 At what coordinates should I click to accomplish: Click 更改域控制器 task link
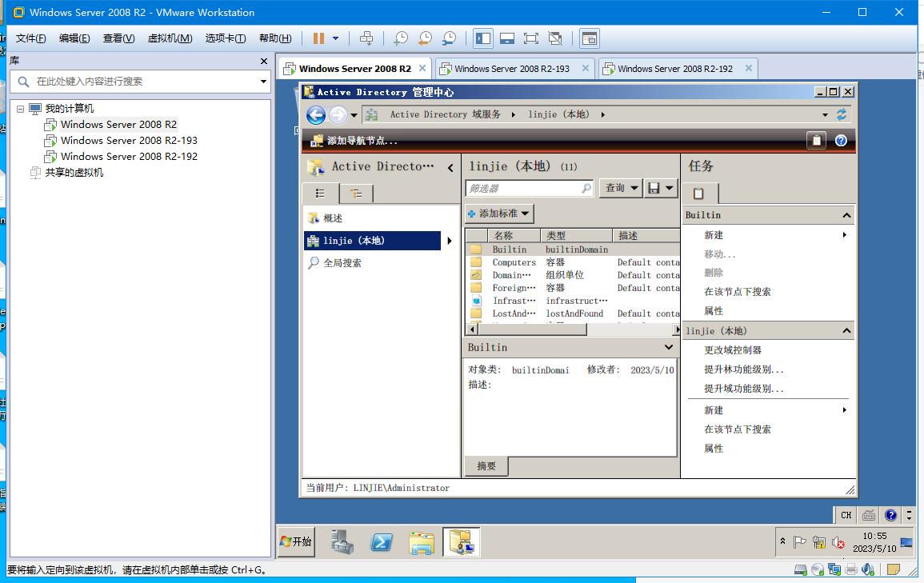[x=733, y=350]
